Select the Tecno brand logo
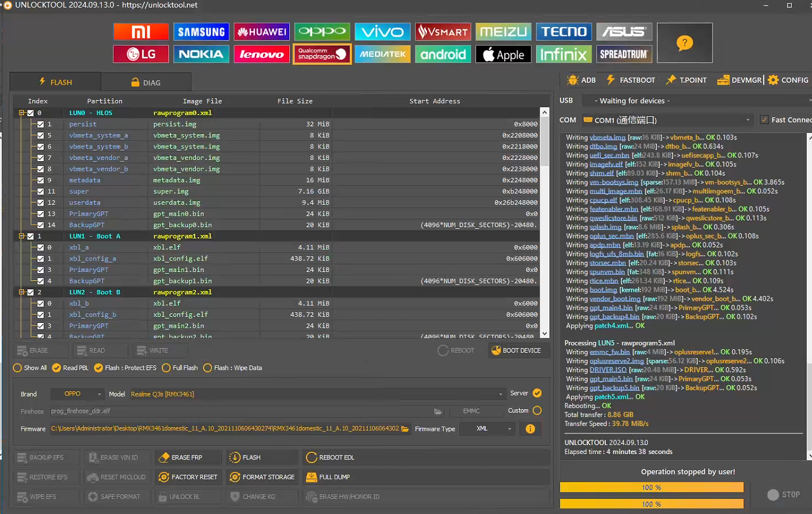This screenshot has height=514, width=812. 564,32
